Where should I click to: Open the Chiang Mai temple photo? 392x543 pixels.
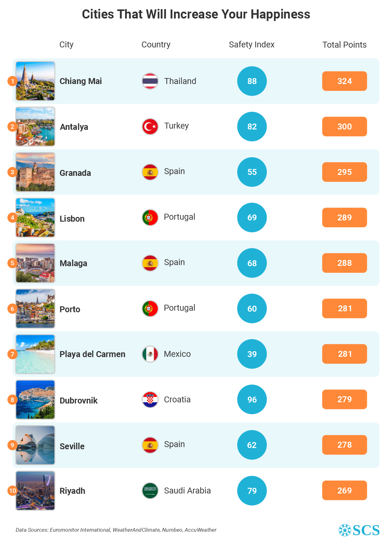pyautogui.click(x=35, y=81)
